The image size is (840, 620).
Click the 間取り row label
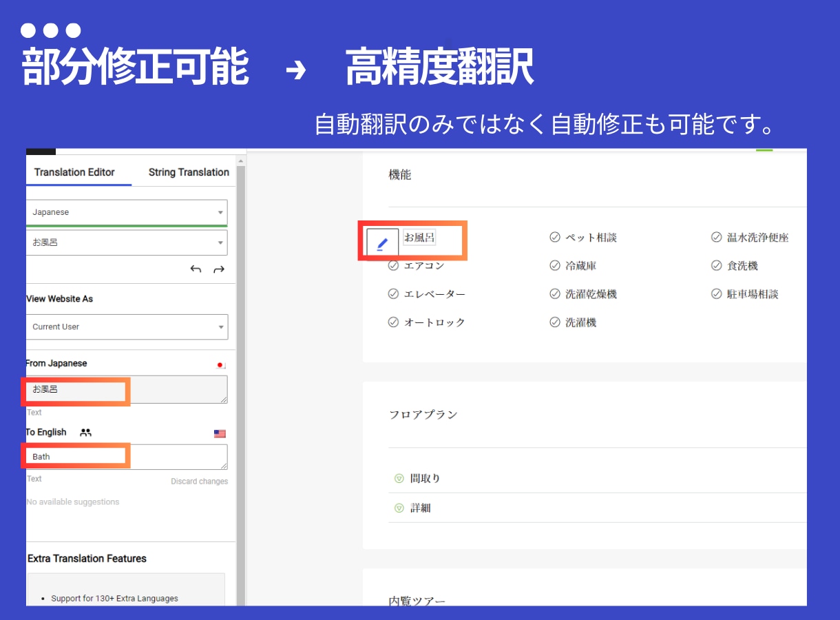pos(425,478)
